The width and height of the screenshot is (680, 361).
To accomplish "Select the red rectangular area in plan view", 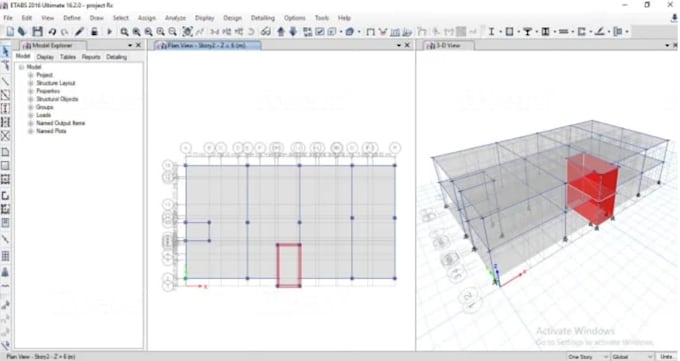I will point(289,266).
